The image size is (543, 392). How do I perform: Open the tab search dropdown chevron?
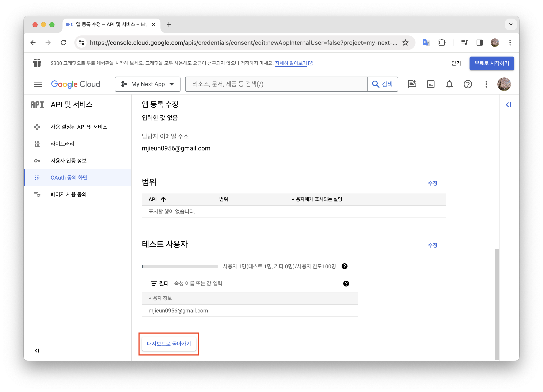click(x=511, y=24)
